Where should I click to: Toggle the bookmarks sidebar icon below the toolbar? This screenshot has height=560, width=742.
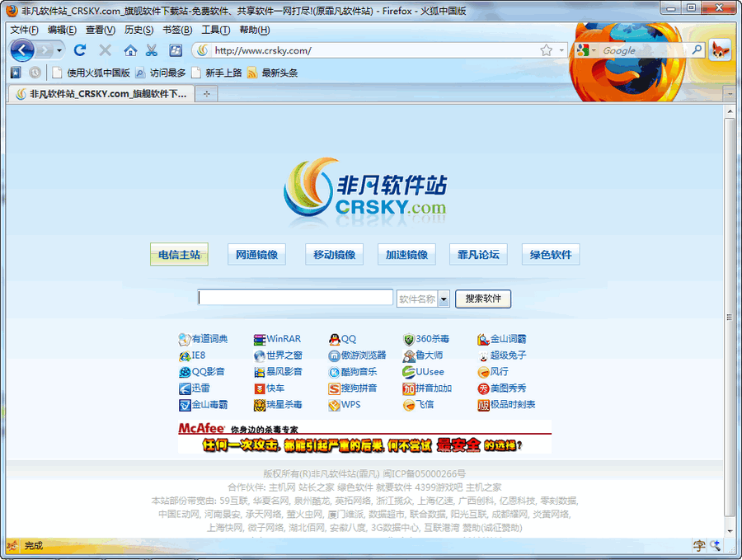(15, 73)
